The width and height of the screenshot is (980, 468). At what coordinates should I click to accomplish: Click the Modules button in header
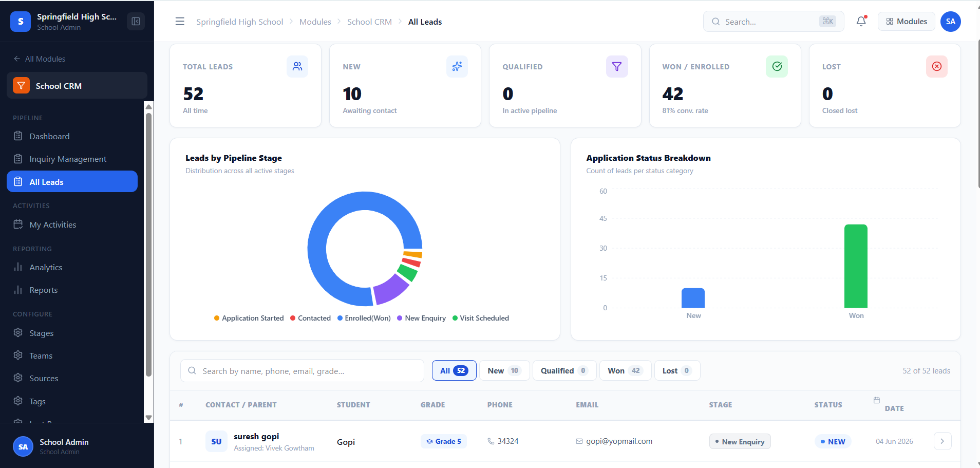click(x=906, y=21)
